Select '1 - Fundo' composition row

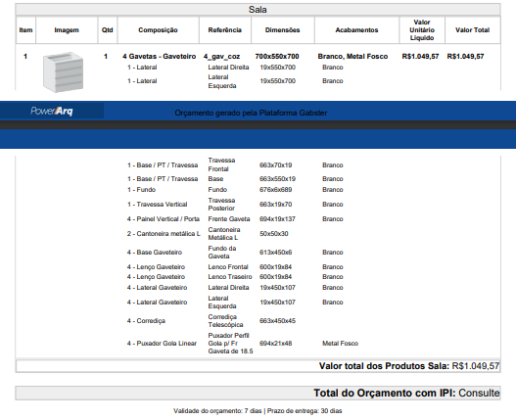coord(142,190)
